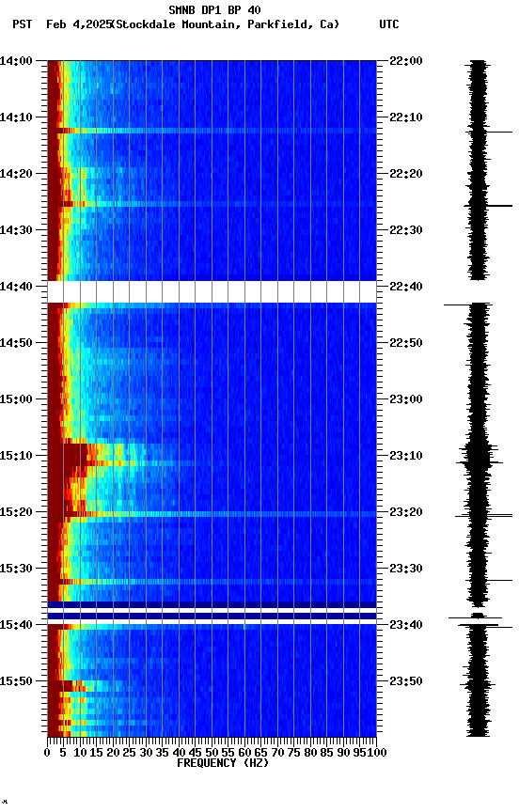Click the 23:30 UTC time label
This screenshot has height=812, width=519.
coord(406,570)
